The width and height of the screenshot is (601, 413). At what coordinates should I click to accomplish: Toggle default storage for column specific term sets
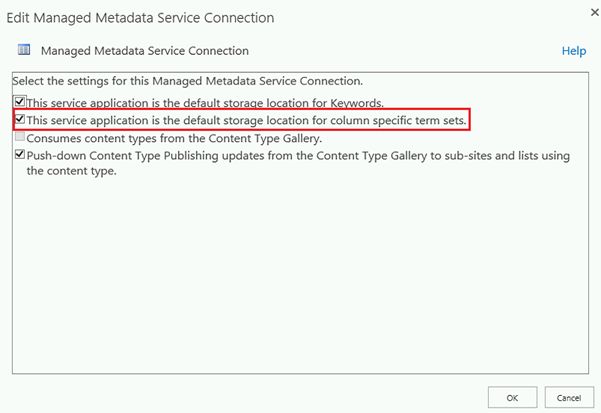coord(21,120)
